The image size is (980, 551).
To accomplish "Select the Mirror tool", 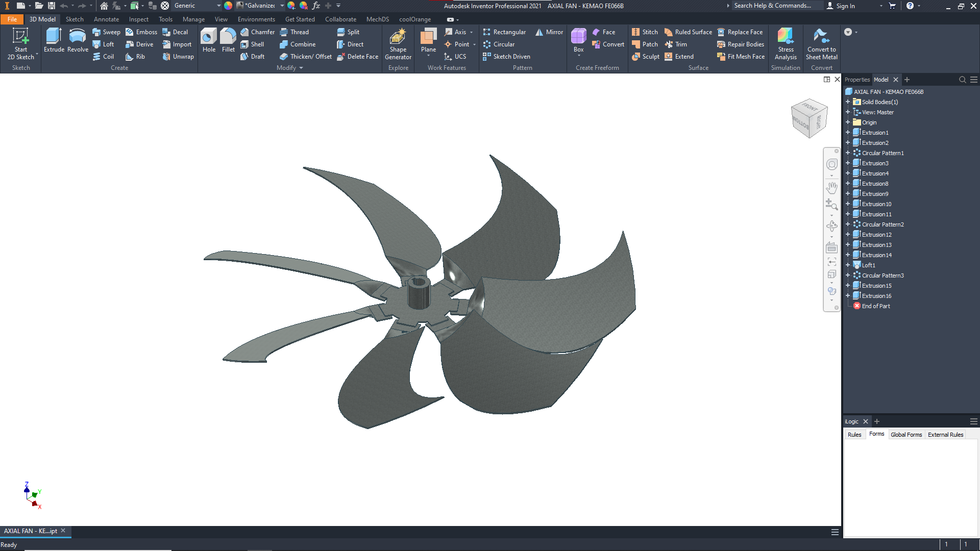I will 549,32.
